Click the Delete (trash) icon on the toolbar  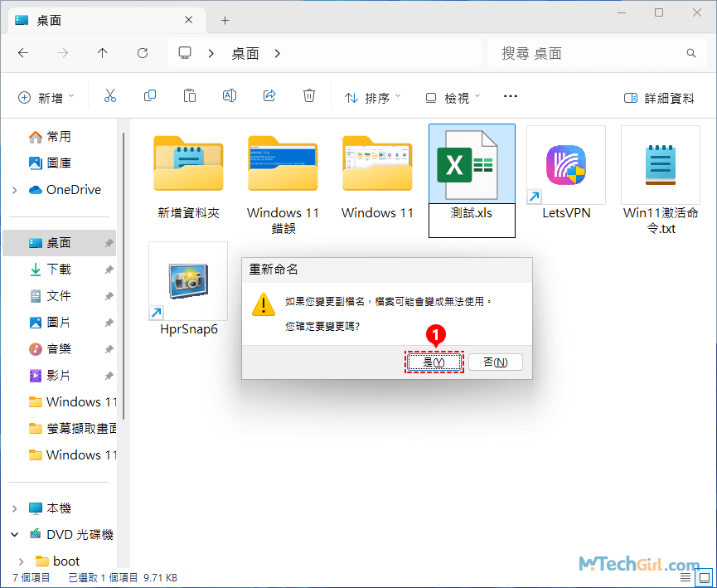[309, 95]
